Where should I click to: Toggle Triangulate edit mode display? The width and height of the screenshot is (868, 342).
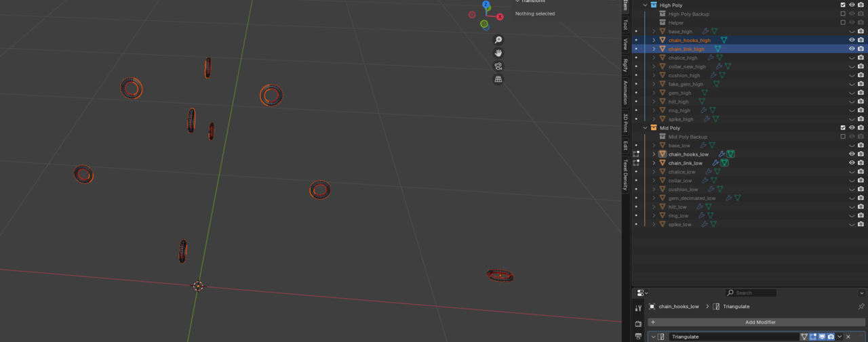pyautogui.click(x=813, y=337)
